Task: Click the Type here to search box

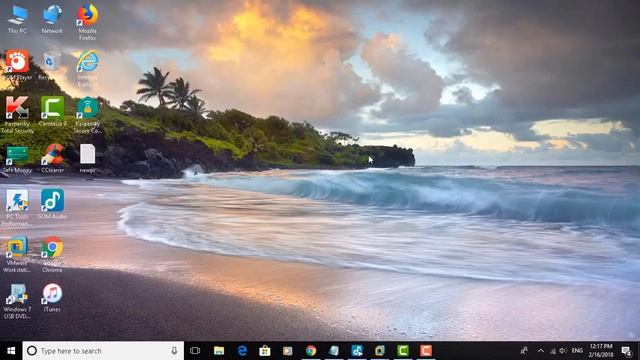Action: point(103,351)
